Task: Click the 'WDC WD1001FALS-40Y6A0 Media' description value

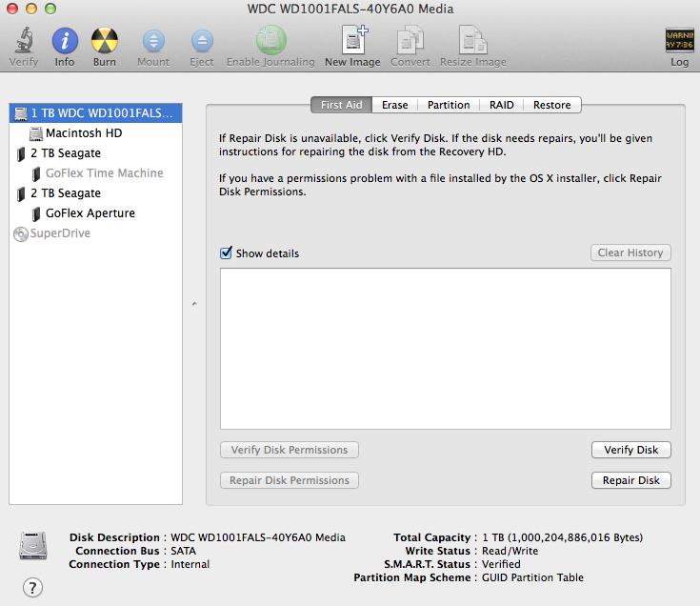Action: (x=258, y=537)
